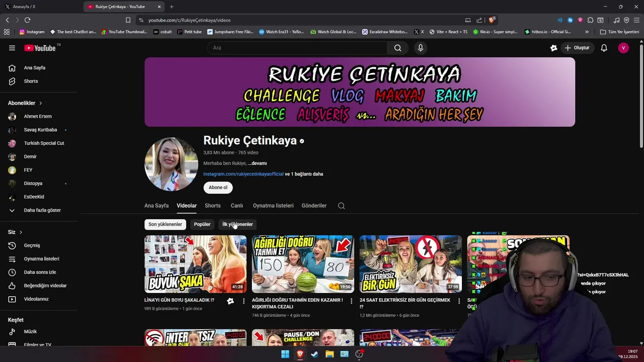Click the Ara search input field
The image size is (644, 362).
coord(297,48)
